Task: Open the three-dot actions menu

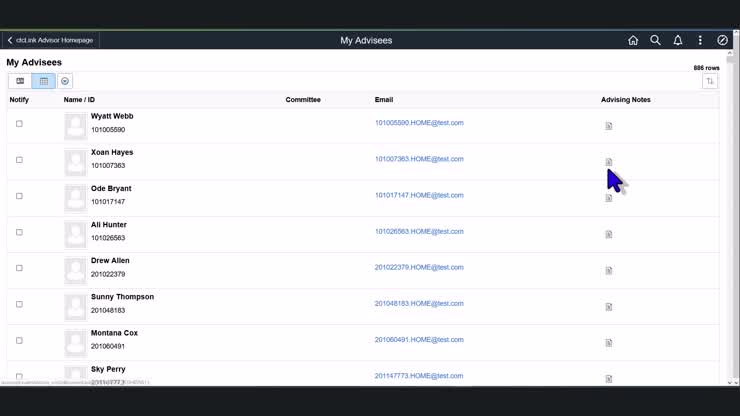Action: tap(700, 41)
